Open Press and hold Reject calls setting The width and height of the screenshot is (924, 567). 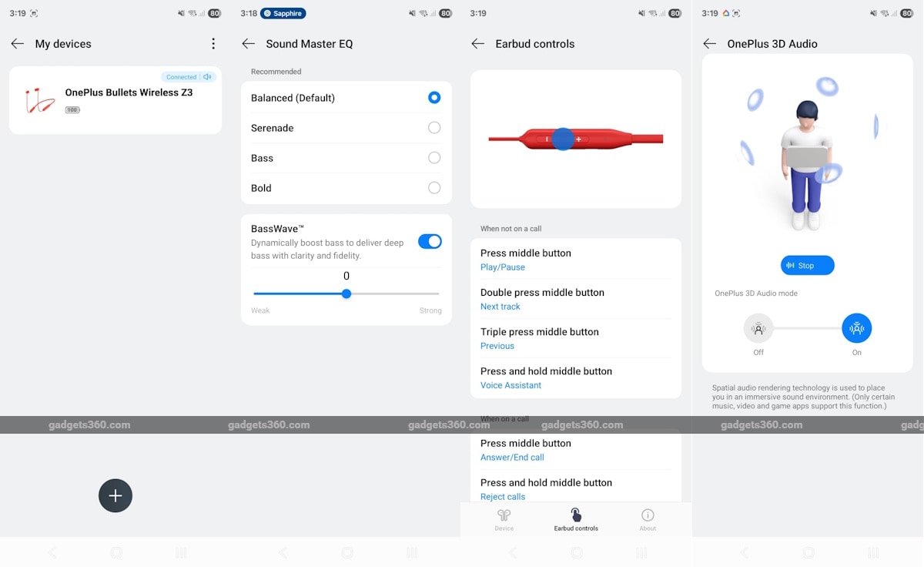tap(575, 488)
